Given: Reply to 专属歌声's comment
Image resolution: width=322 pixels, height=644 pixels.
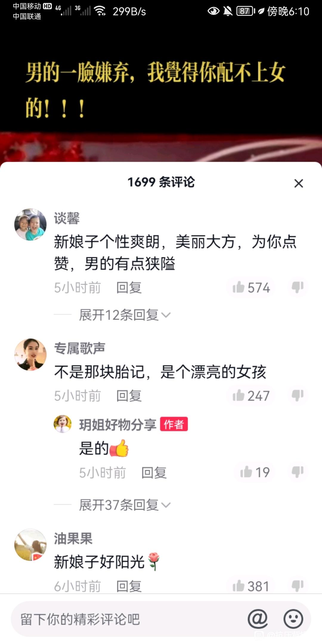Looking at the screenshot, I should [129, 396].
